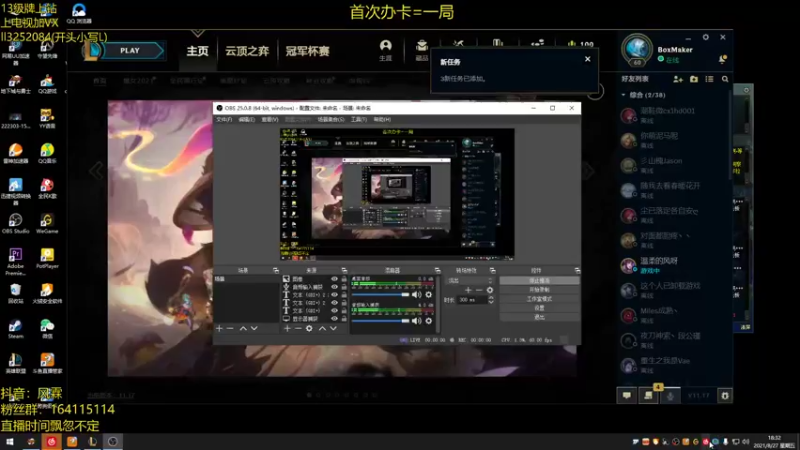Screen dimensions: 800x450
Task: Open transition properties gear icon
Action: [490, 290]
